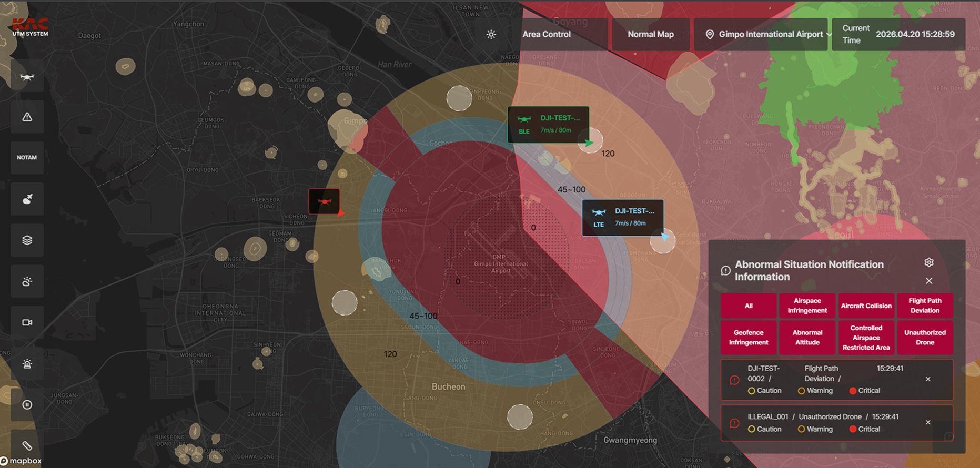Filter alerts by All
The height and width of the screenshot is (468, 980).
point(749,306)
